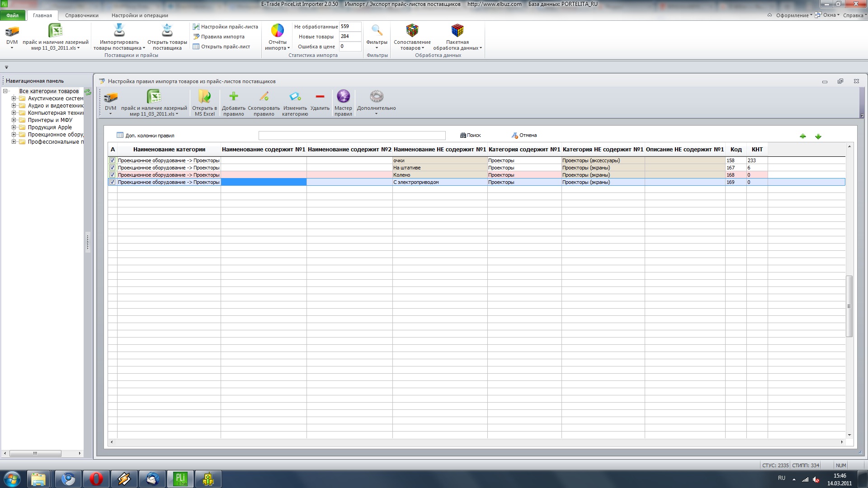Switch to the Настройки и операции tab

pyautogui.click(x=140, y=15)
